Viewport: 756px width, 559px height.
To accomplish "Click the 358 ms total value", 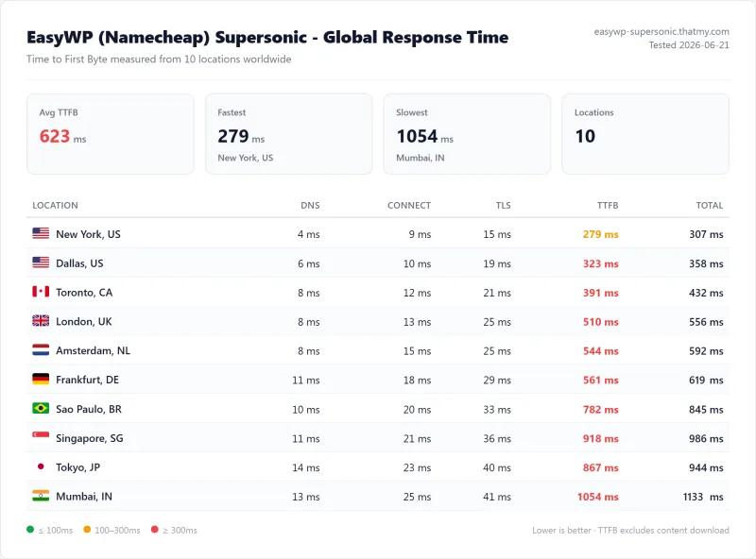I will point(706,263).
